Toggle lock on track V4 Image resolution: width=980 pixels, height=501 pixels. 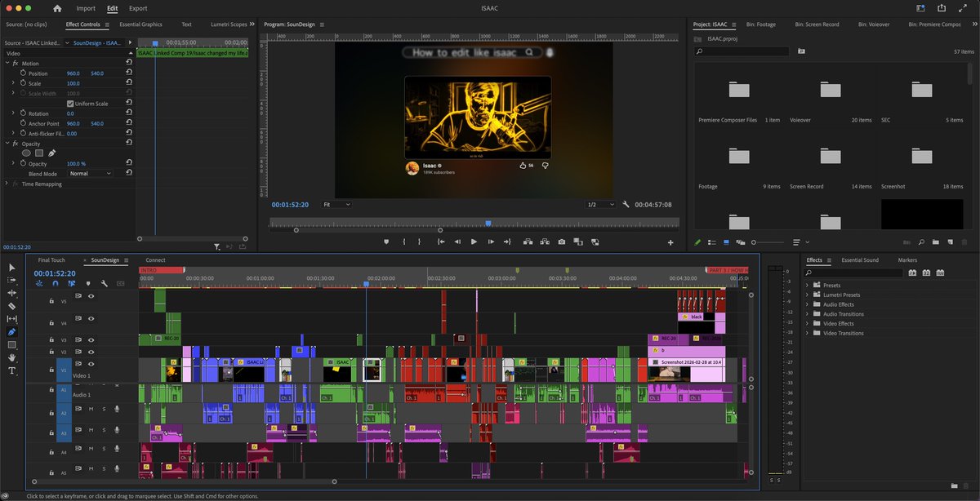[51, 323]
